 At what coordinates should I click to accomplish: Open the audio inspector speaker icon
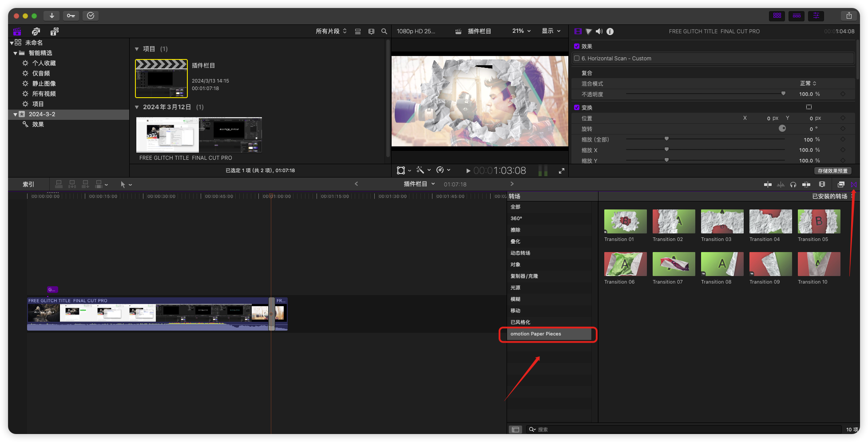tap(599, 32)
